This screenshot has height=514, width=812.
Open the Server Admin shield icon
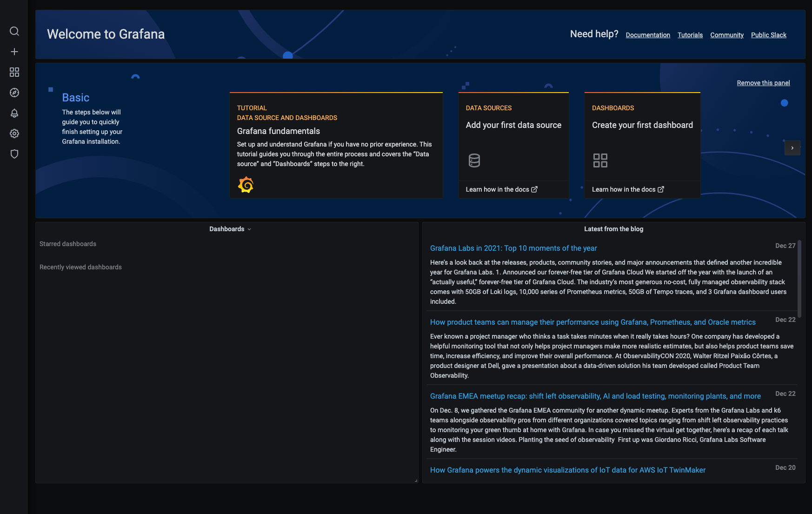[14, 154]
